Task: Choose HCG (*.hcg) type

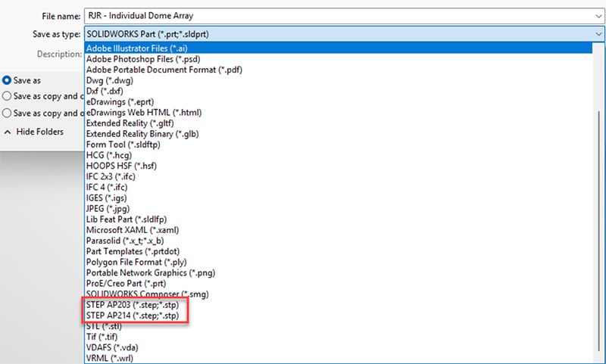Action: [338, 155]
